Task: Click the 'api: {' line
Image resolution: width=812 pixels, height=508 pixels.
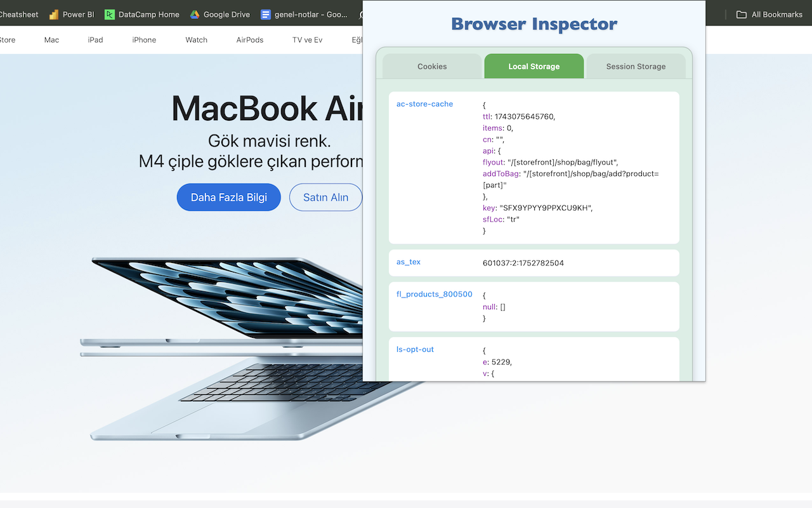Action: point(492,151)
